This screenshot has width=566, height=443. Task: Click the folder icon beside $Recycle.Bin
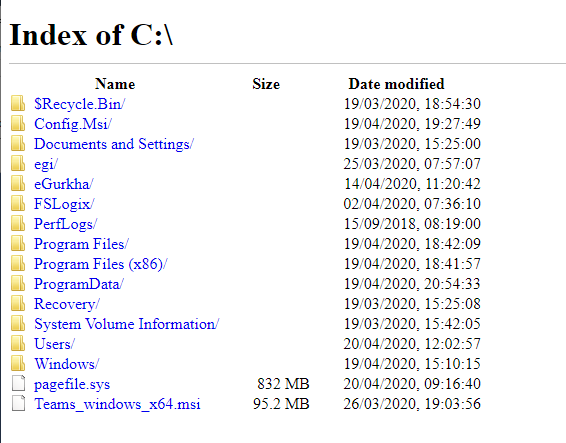18,103
